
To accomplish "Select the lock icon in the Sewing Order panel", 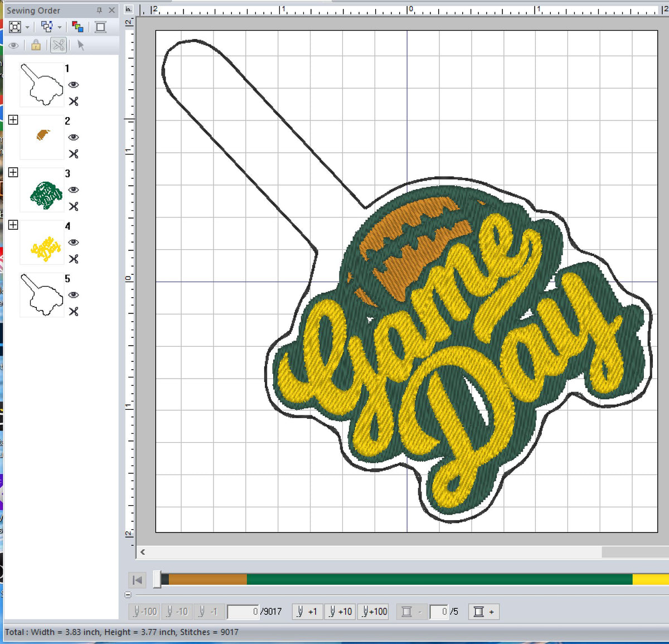I will pyautogui.click(x=36, y=45).
